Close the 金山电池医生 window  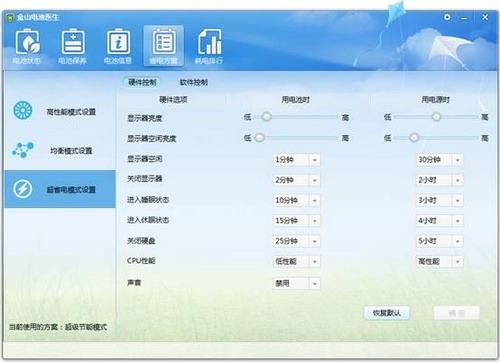(485, 17)
